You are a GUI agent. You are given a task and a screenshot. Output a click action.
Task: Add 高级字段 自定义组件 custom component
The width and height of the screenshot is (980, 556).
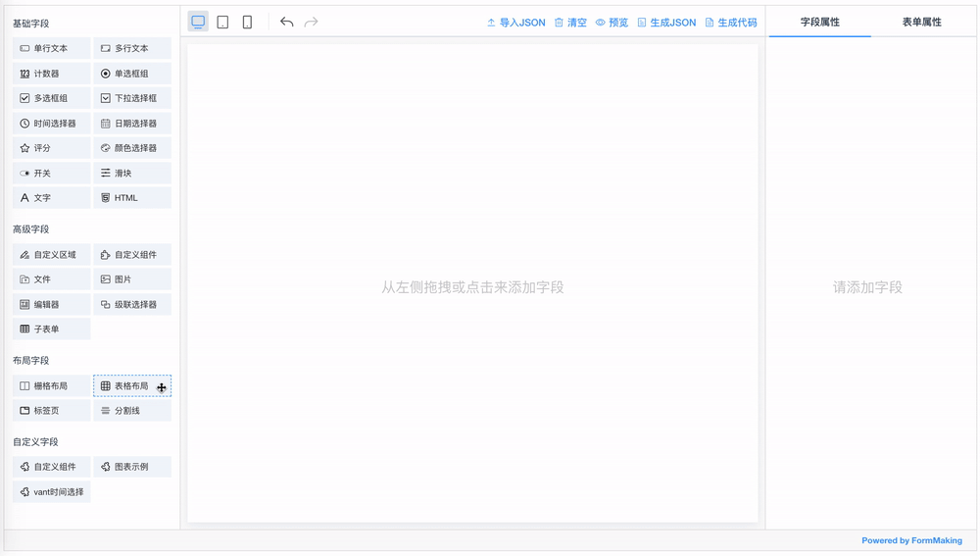click(x=132, y=255)
